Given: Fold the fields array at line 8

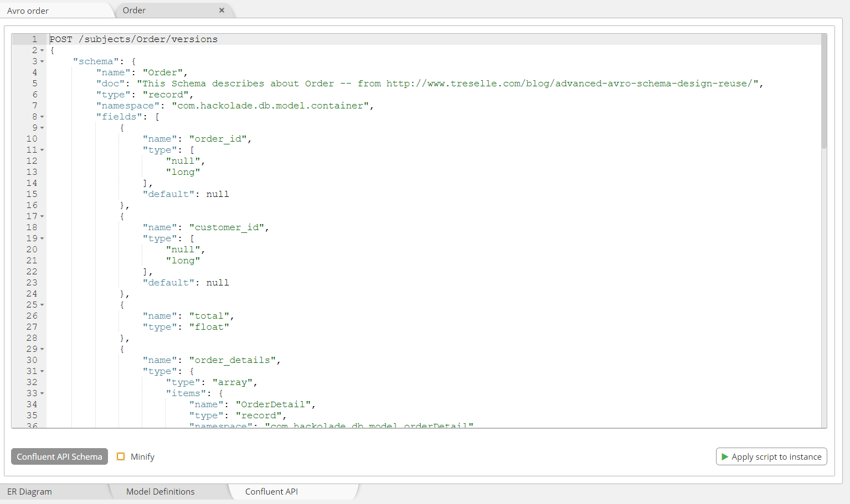Looking at the screenshot, I should point(42,117).
